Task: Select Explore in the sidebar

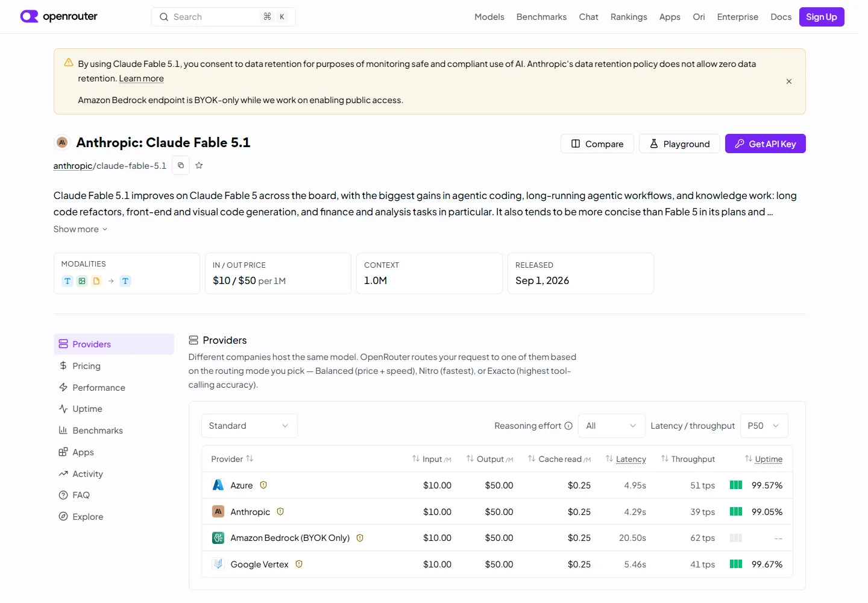Action: coord(113,517)
